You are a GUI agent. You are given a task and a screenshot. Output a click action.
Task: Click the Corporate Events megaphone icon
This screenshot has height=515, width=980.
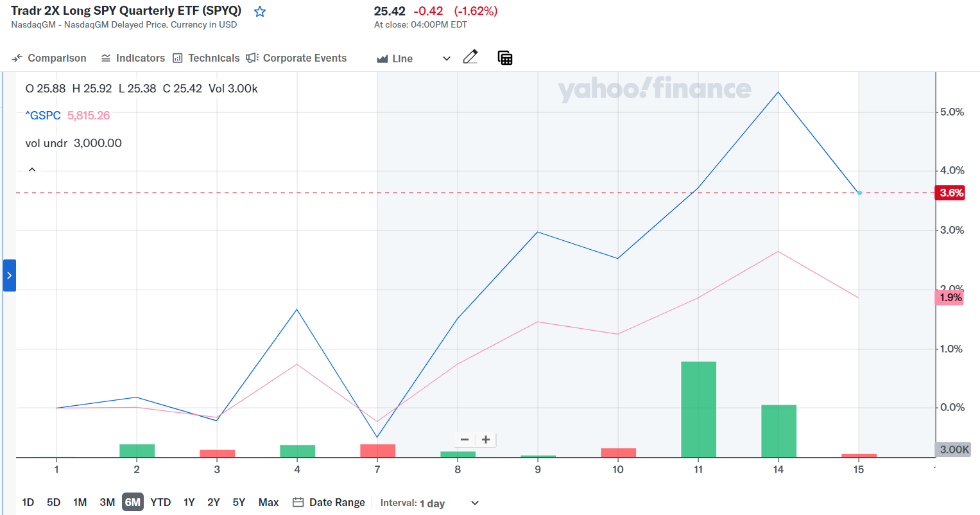[x=252, y=58]
